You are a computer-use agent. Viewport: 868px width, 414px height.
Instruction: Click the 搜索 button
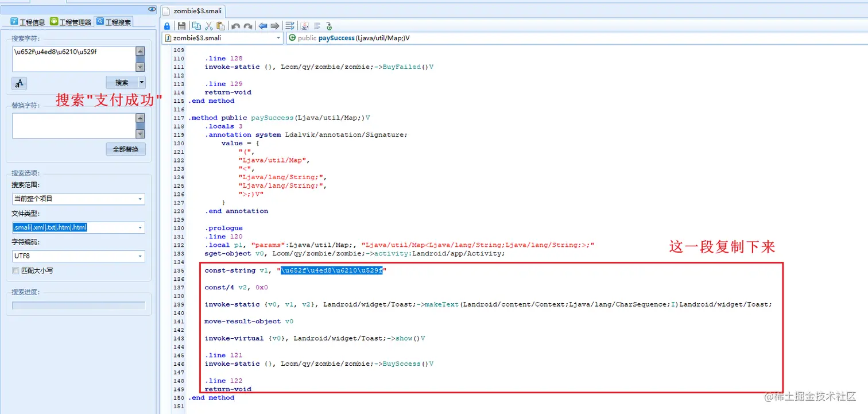[x=122, y=82]
